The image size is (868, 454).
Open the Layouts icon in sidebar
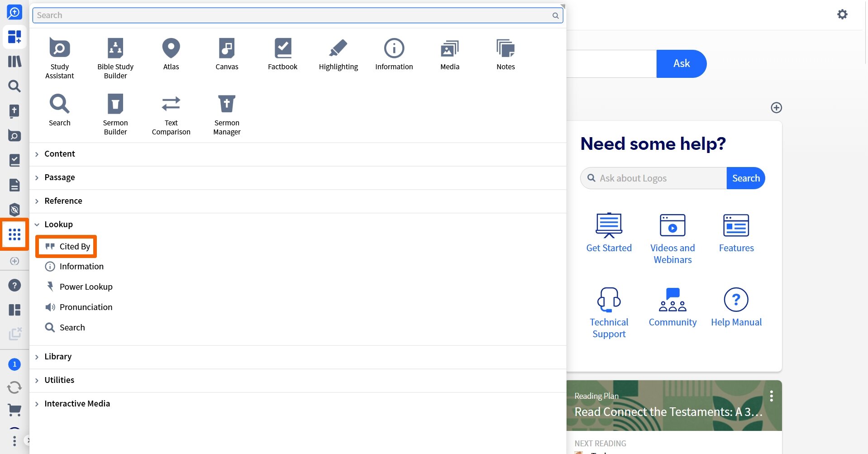(14, 310)
